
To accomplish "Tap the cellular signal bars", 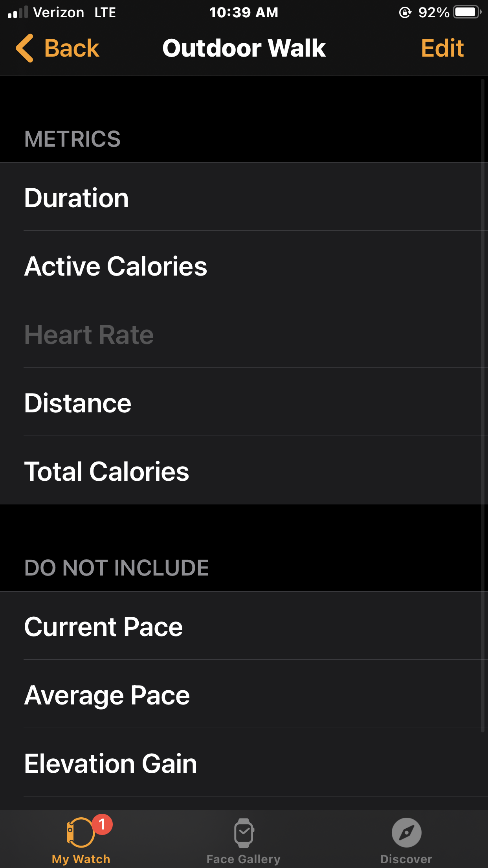I will pos(18,12).
